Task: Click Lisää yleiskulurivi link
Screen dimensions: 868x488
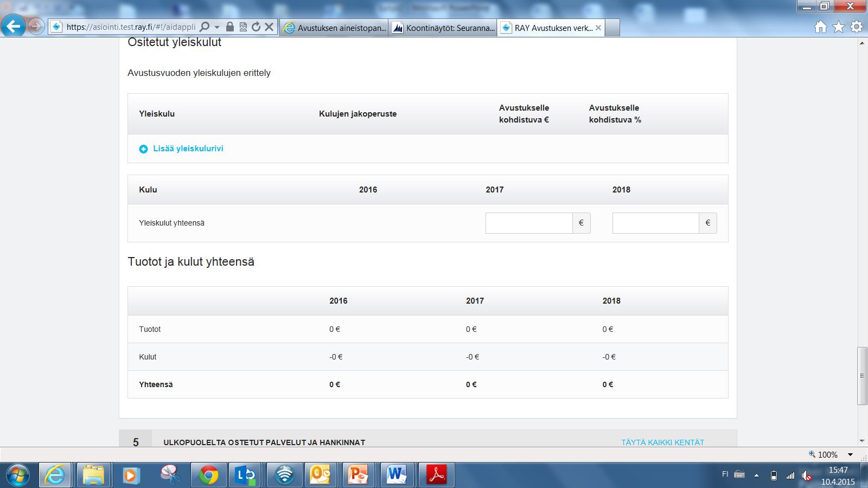Action: click(188, 149)
